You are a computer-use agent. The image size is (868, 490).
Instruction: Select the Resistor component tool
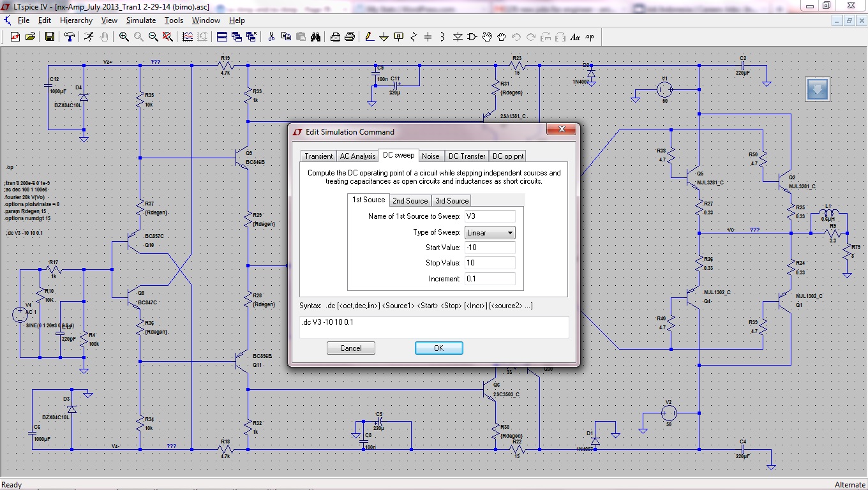point(414,37)
